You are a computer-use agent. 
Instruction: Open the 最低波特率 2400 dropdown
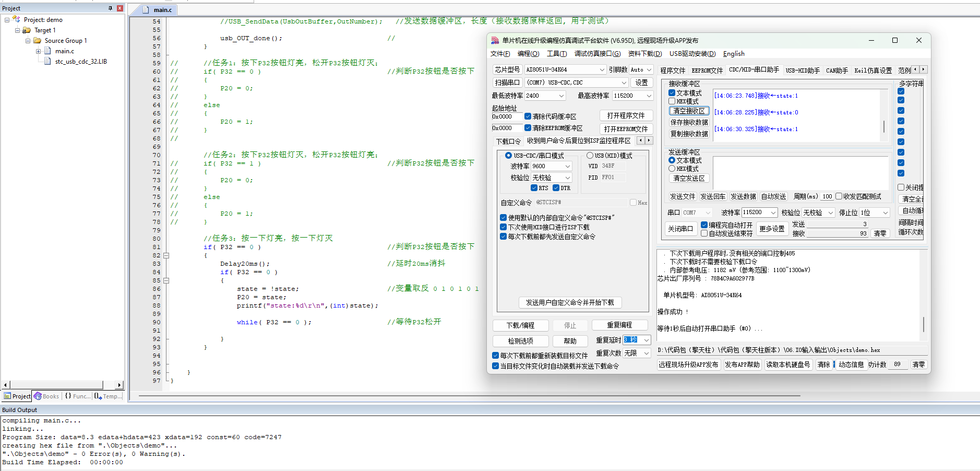(561, 96)
